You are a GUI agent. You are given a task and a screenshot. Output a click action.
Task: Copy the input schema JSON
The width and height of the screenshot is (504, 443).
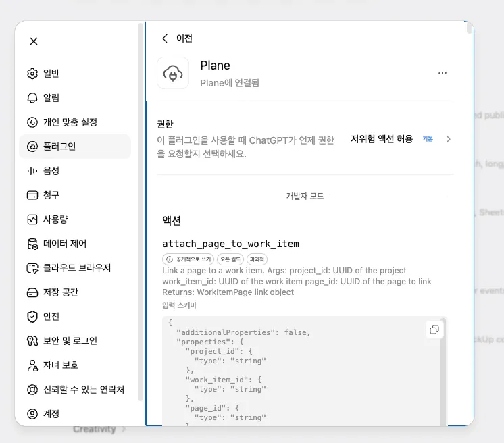[434, 330]
